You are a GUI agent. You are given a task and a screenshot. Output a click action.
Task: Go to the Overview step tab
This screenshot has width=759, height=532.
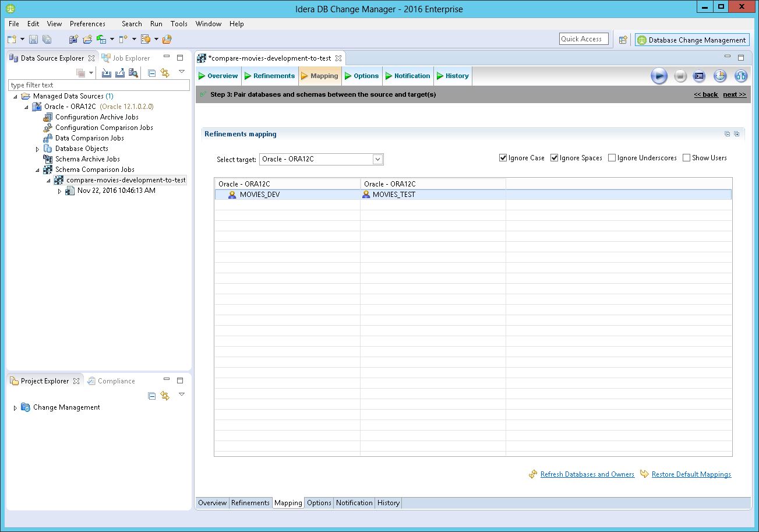point(218,76)
